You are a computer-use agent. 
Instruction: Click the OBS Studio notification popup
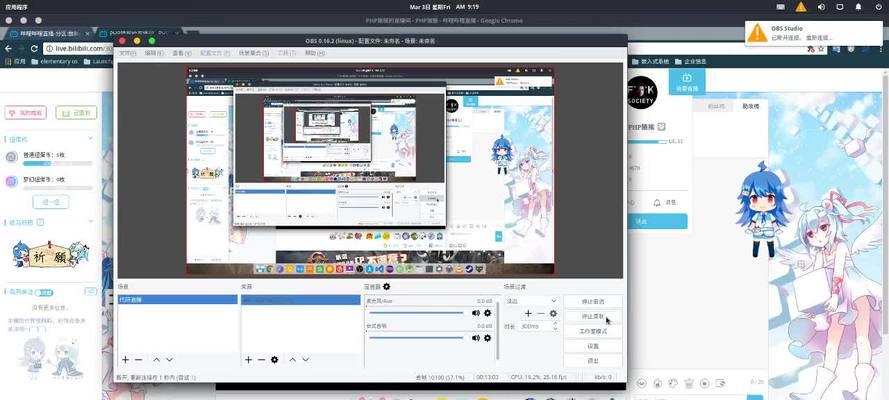[814, 33]
